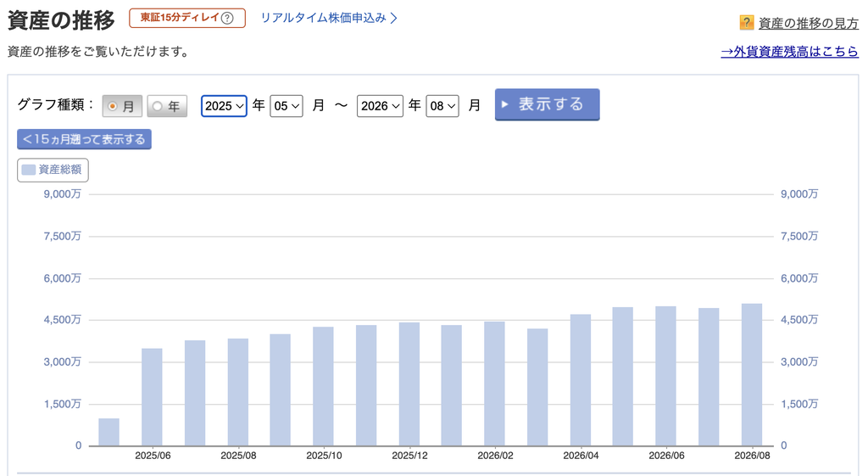Click the bar for 2025/12
Image resolution: width=868 pixels, height=476 pixels.
[409, 384]
